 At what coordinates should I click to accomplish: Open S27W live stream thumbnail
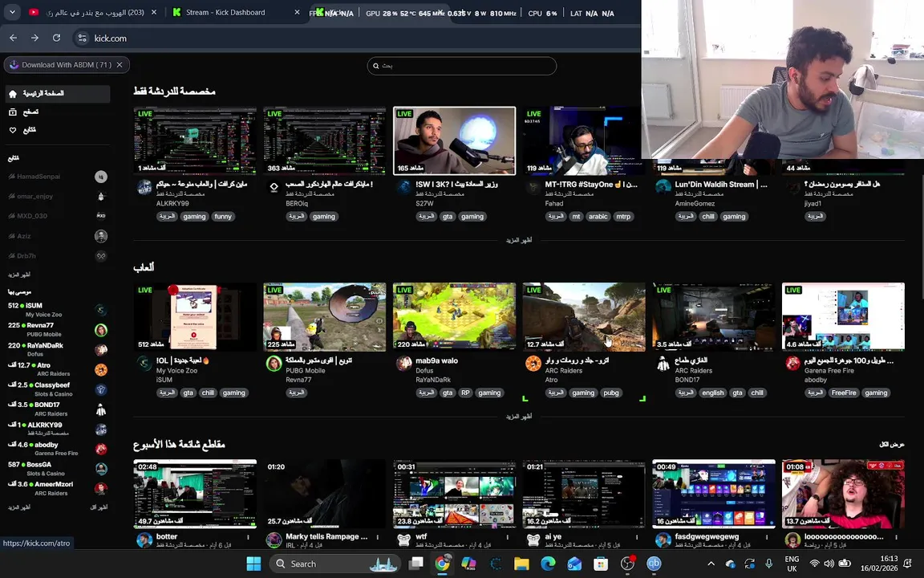(x=454, y=141)
